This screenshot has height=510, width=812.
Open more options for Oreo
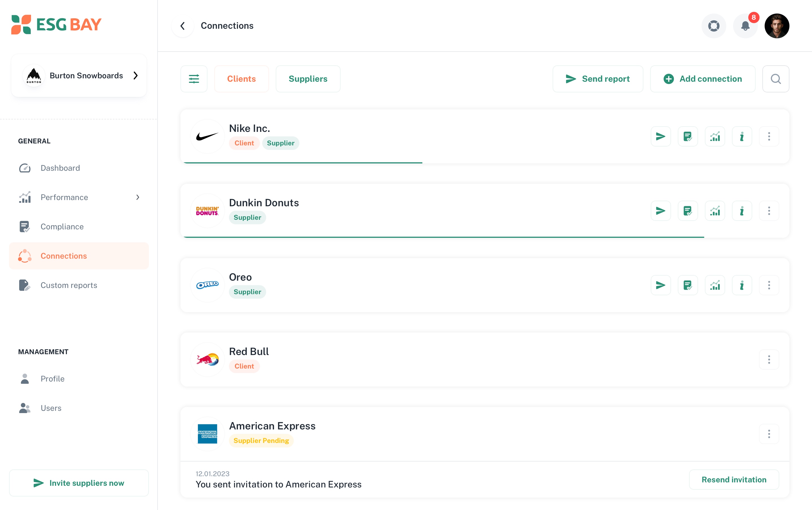click(x=769, y=285)
